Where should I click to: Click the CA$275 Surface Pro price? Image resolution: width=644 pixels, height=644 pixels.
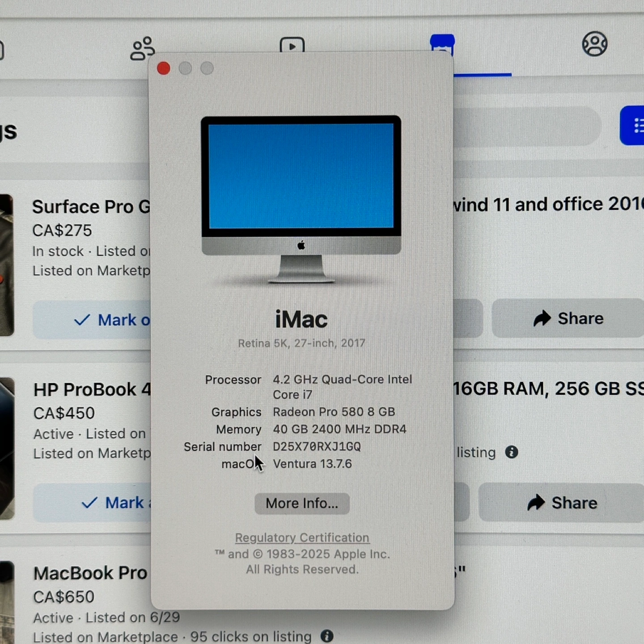pyautogui.click(x=62, y=230)
